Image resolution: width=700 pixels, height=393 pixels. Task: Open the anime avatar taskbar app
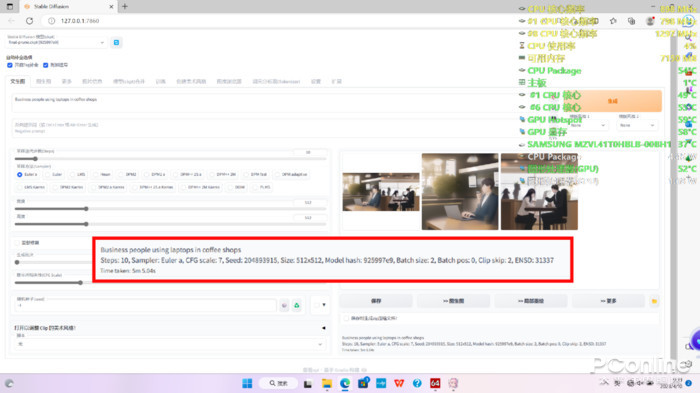pos(453,383)
